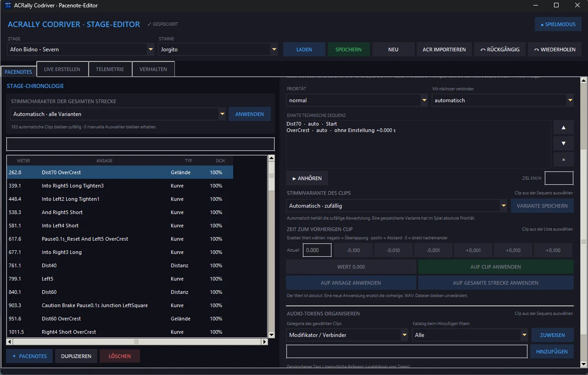Delete the selected pacenote with Löschen
Image resolution: width=588 pixels, height=375 pixels.
tap(120, 356)
